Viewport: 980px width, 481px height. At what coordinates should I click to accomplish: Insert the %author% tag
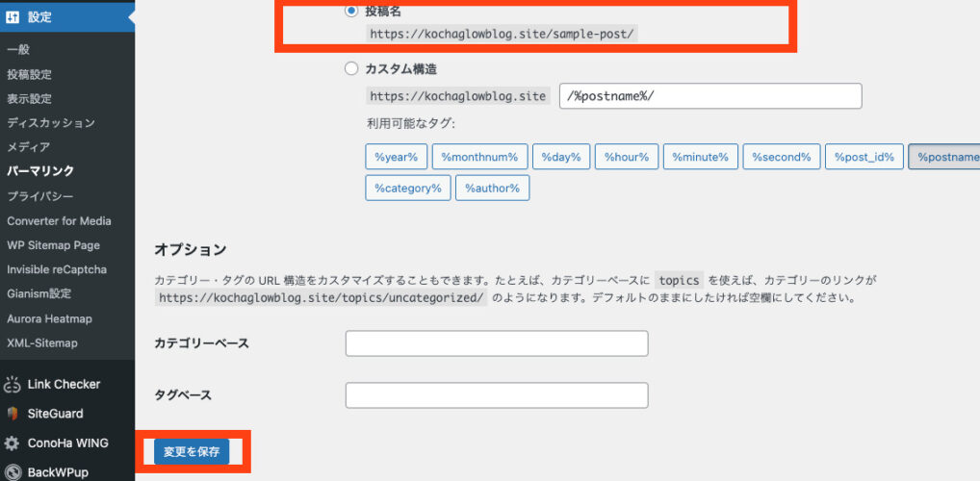[493, 188]
